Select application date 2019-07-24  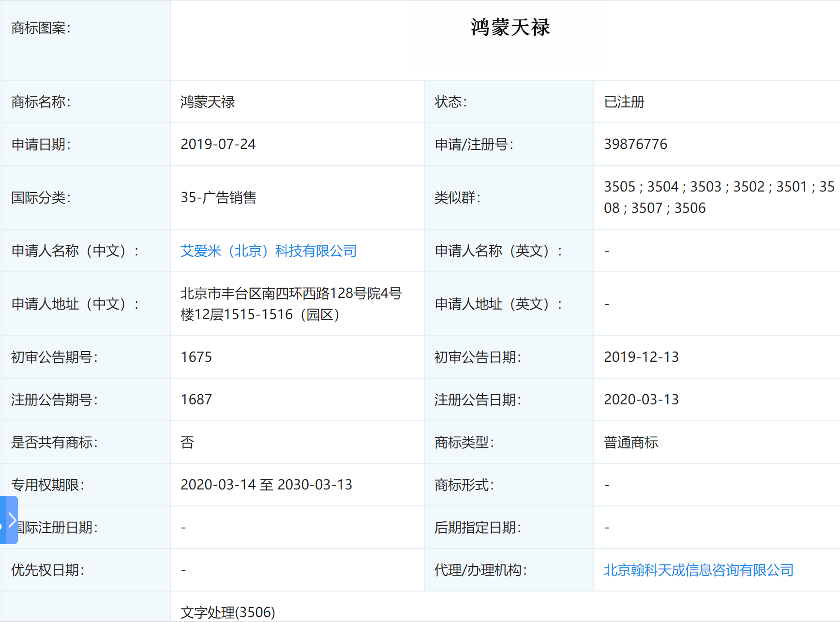pos(218,144)
